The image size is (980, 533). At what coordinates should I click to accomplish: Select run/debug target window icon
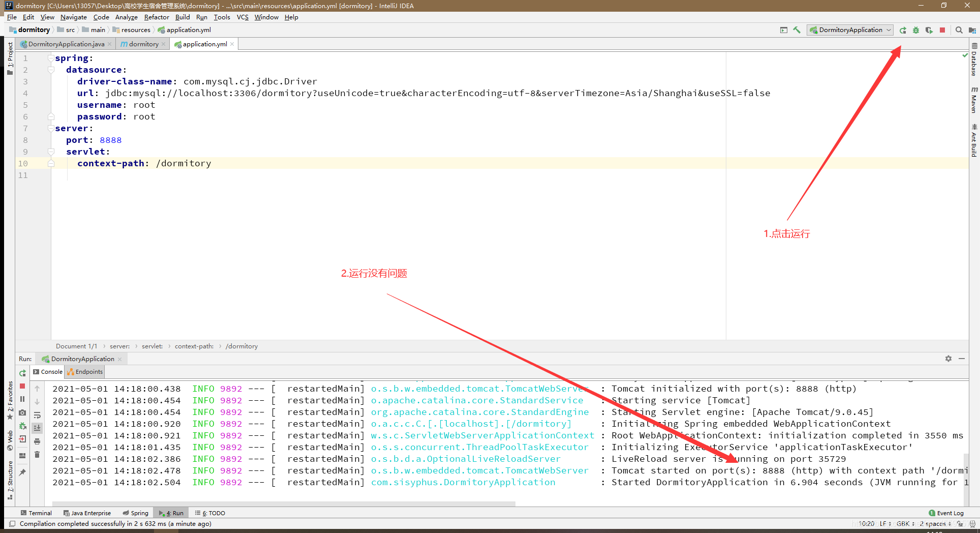[x=784, y=30]
